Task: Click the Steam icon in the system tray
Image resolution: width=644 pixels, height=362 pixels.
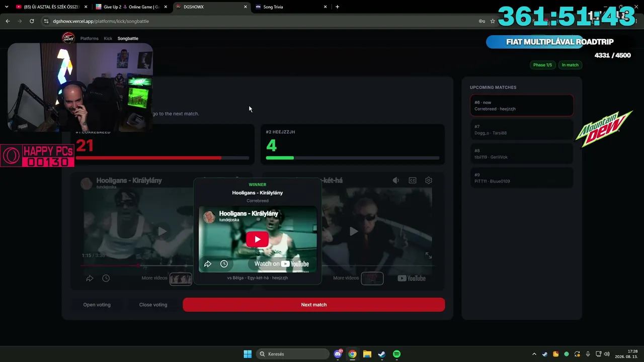Action: [545, 354]
